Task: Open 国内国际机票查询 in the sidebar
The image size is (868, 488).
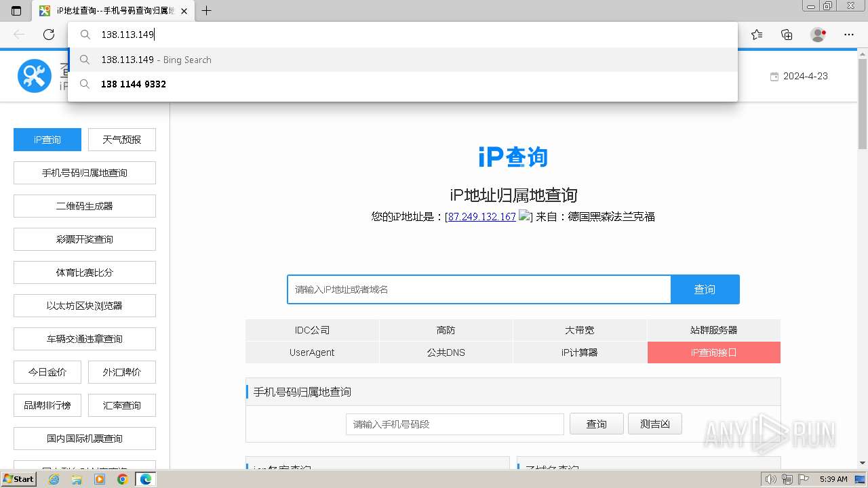Action: pyautogui.click(x=85, y=439)
